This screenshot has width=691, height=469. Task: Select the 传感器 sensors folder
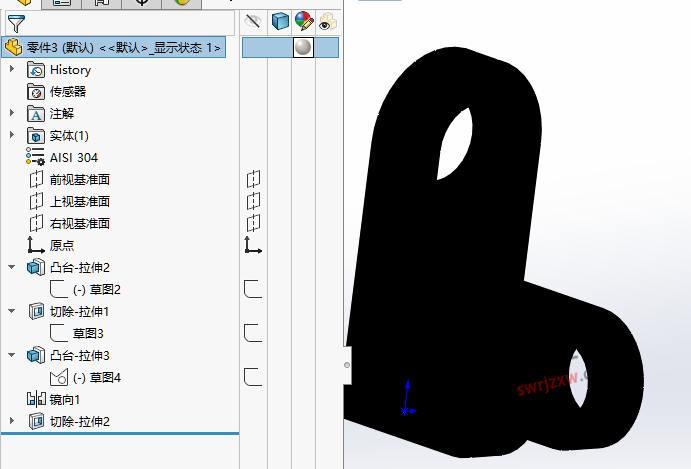(68, 91)
